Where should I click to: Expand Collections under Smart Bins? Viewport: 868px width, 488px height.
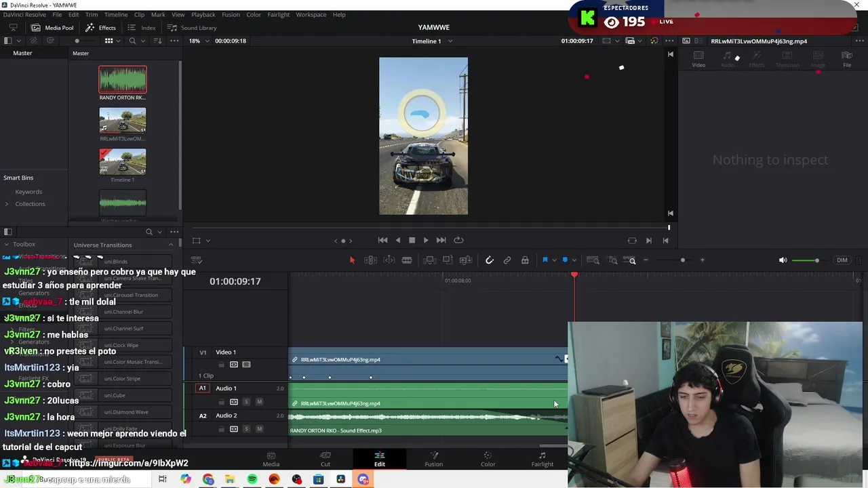pyautogui.click(x=7, y=204)
